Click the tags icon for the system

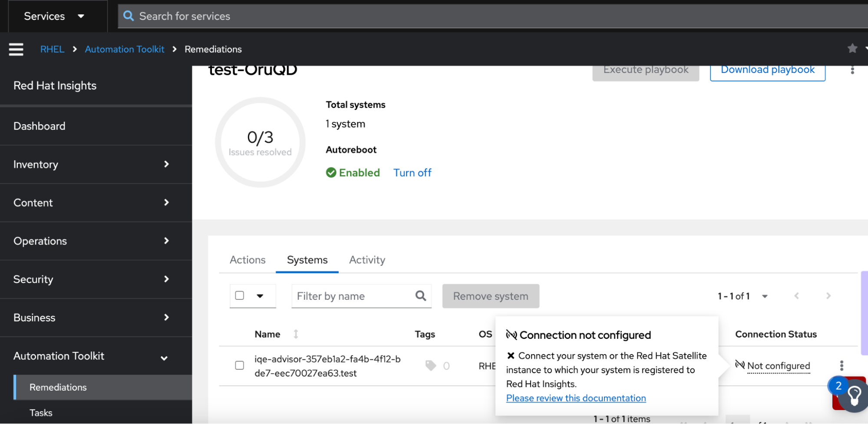(431, 366)
